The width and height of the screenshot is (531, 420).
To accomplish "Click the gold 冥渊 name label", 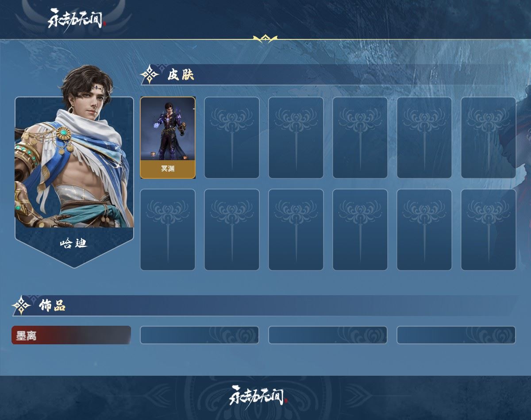I will click(168, 169).
